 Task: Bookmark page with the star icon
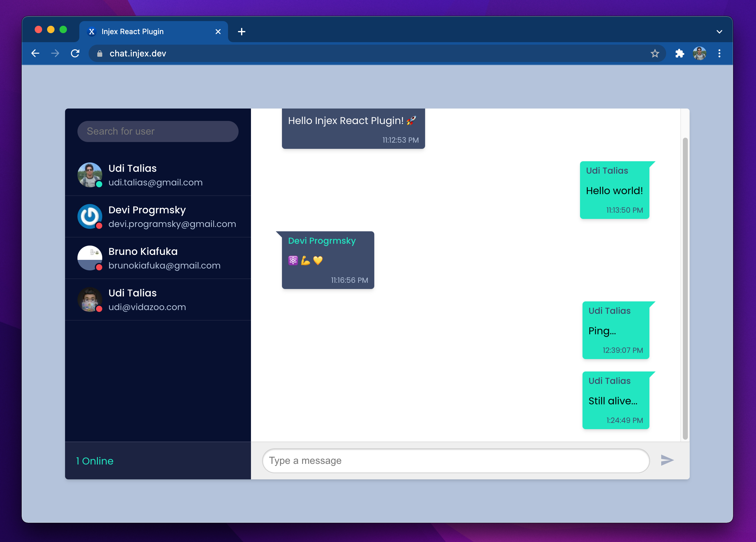(655, 53)
